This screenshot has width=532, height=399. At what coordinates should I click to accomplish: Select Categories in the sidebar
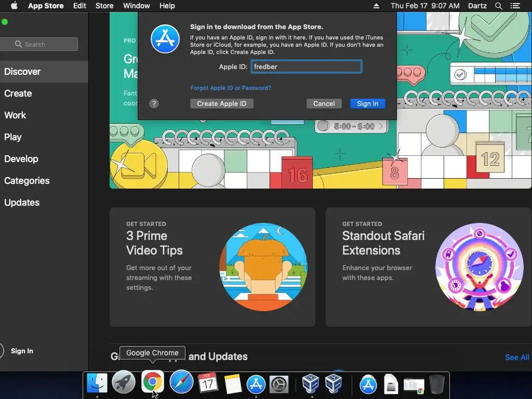pos(44,180)
